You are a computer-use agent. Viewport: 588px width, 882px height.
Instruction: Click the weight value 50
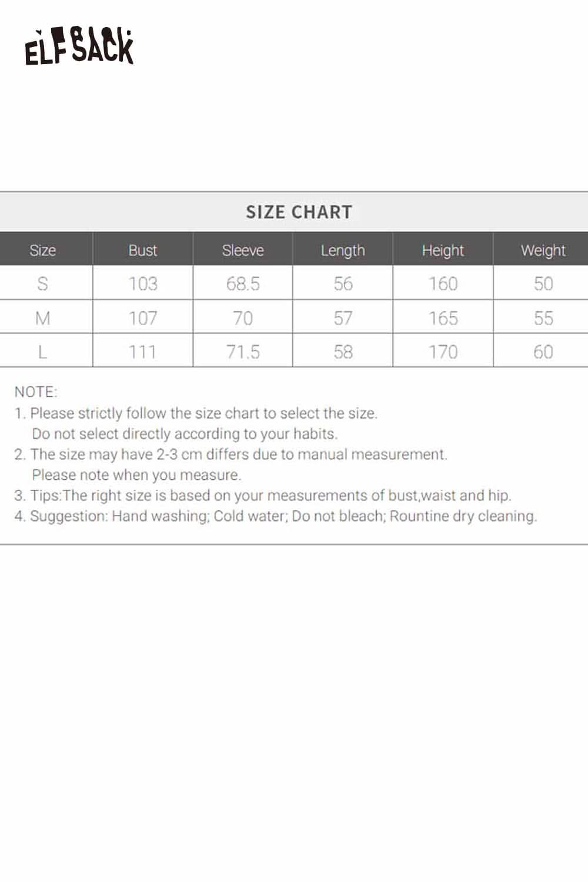click(x=543, y=284)
